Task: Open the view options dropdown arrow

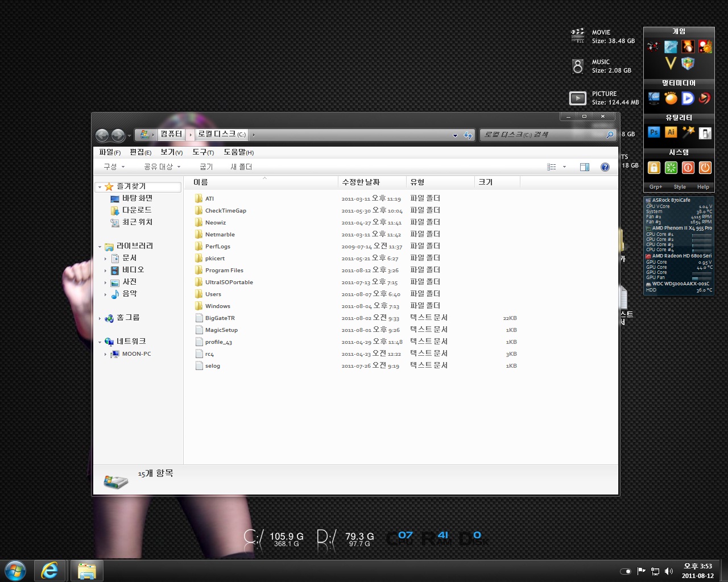Action: pos(564,167)
